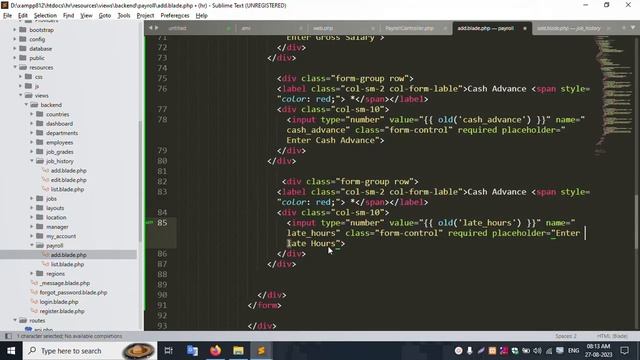Screen dimensions: 640x360
Task: Expand the public folder
Action: click(x=15, y=58)
